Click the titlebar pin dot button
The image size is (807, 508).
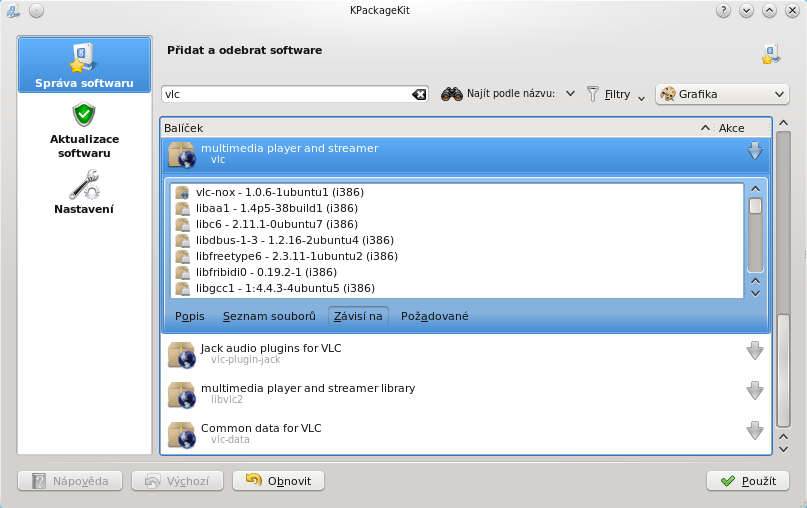36,10
